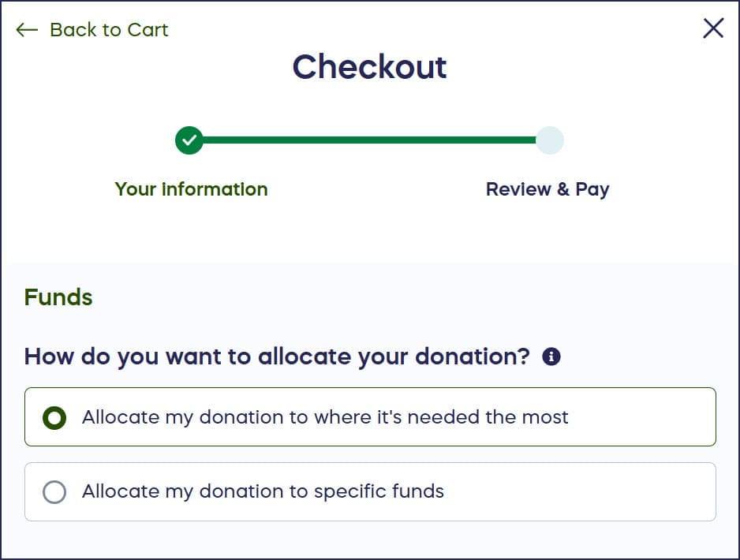Click empty right side of 'specific funds' option card

point(600,492)
